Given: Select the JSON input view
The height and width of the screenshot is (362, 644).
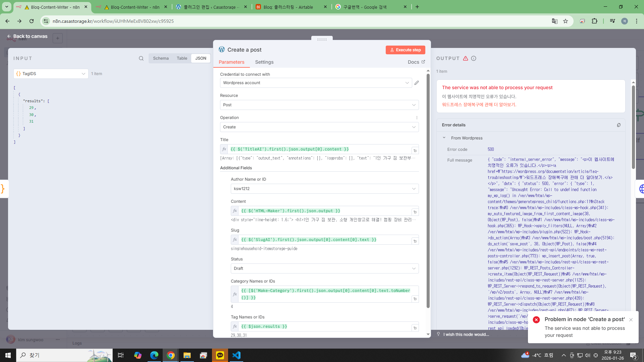Looking at the screenshot, I should tap(201, 58).
